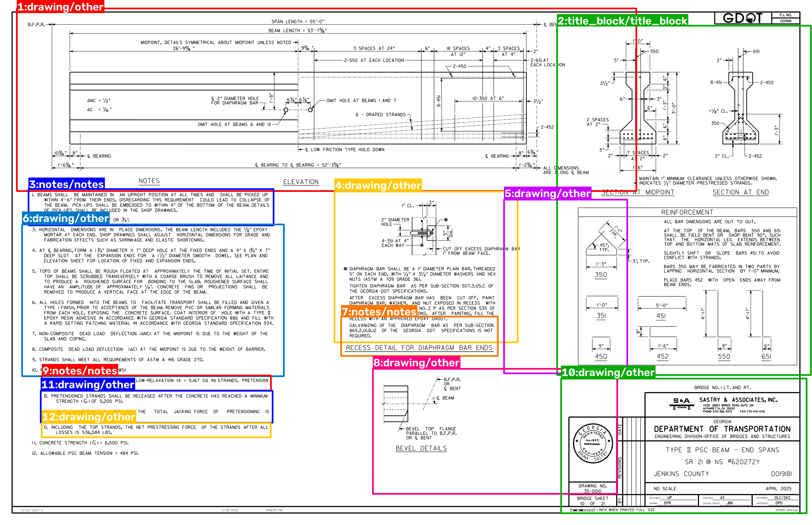Select note 9 about ASTM A 416 strands

click(x=118, y=360)
